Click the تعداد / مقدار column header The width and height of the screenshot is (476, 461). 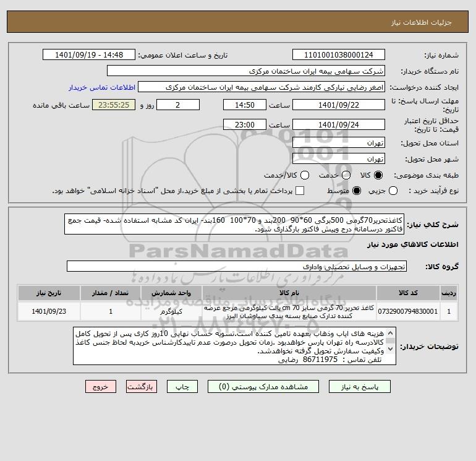(111, 293)
